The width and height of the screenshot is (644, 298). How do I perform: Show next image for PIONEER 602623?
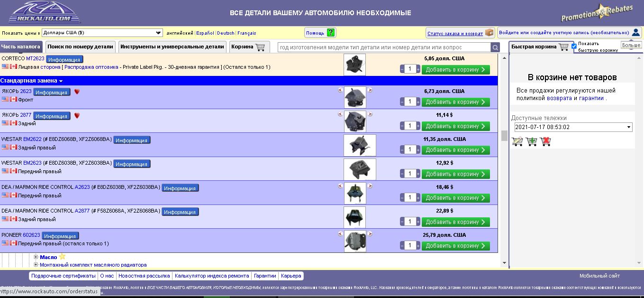[x=370, y=233]
